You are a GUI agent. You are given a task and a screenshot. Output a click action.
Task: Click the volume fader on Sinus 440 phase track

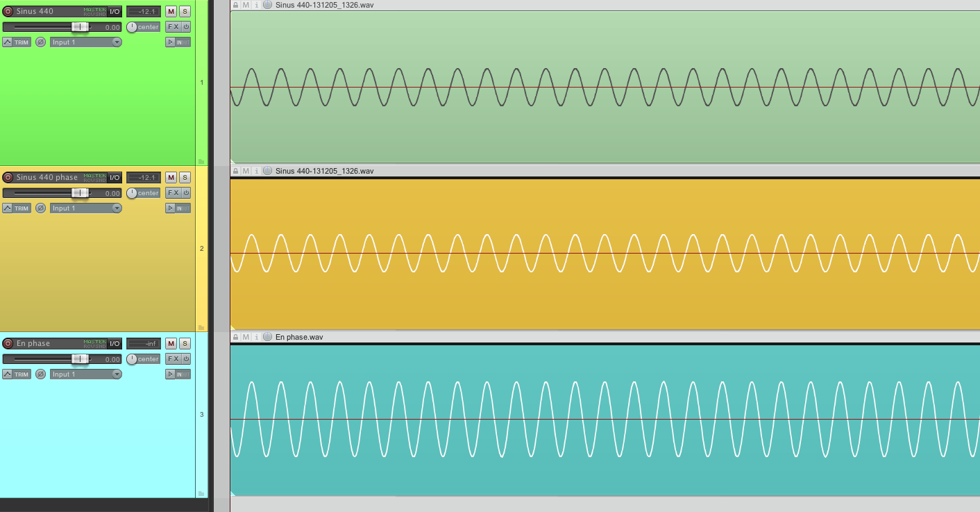(80, 192)
